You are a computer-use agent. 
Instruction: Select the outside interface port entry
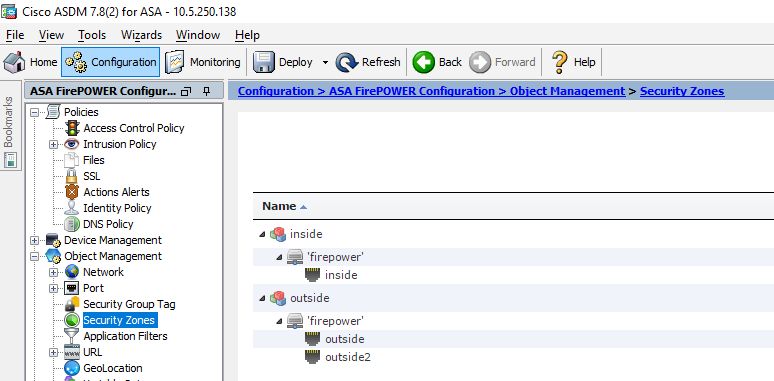(x=335, y=340)
